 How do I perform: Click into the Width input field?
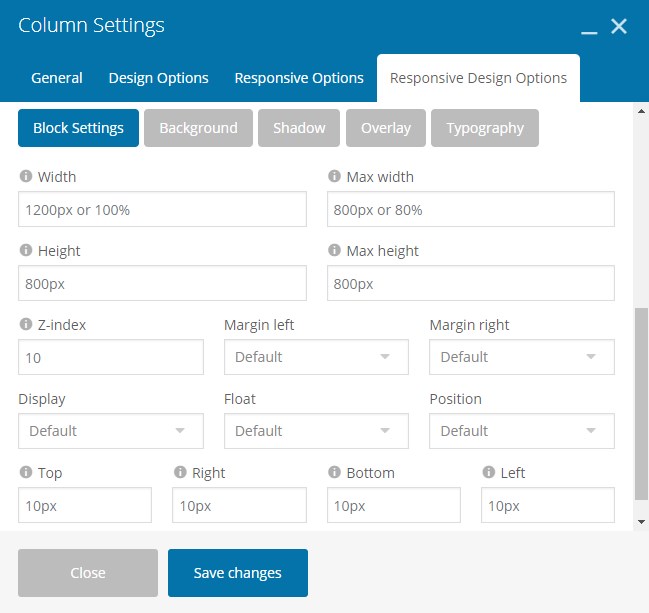(162, 210)
